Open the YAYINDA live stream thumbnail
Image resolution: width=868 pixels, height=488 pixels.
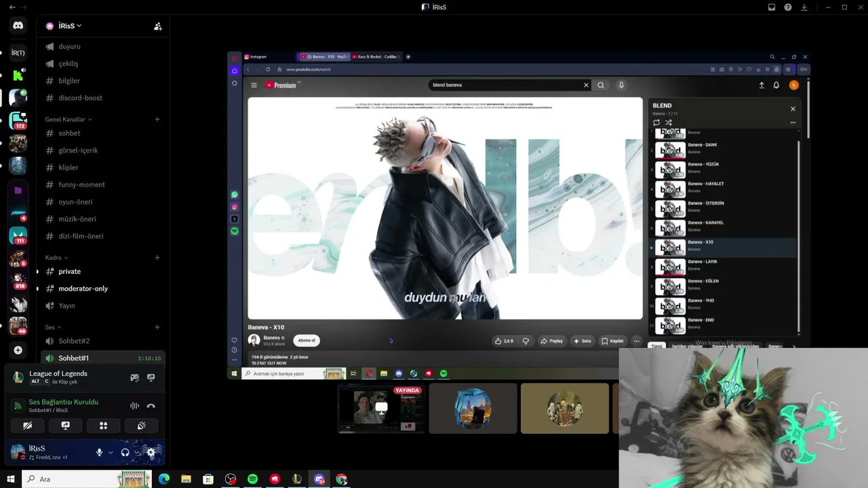(382, 409)
